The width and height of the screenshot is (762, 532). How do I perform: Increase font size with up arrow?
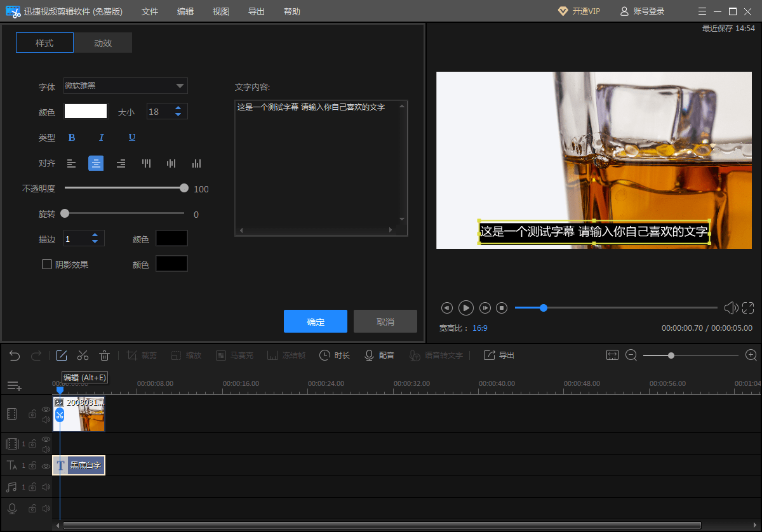[178, 108]
